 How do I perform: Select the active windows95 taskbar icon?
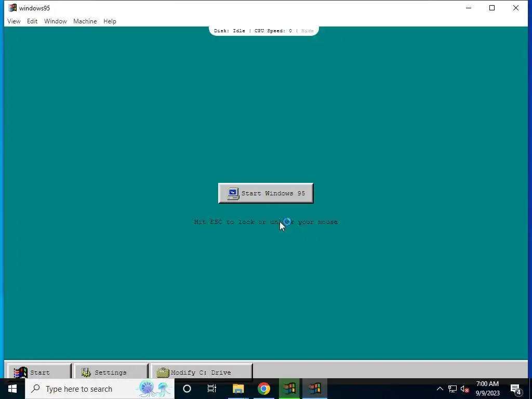coord(314,389)
